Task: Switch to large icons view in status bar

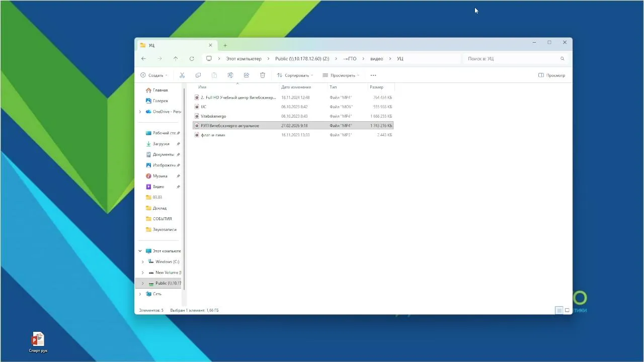Action: pyautogui.click(x=567, y=311)
